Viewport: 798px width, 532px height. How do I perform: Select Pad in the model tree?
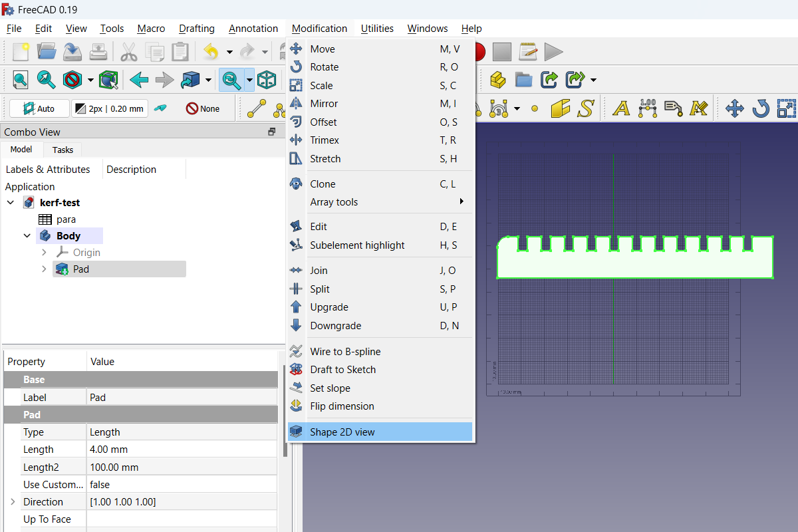80,269
